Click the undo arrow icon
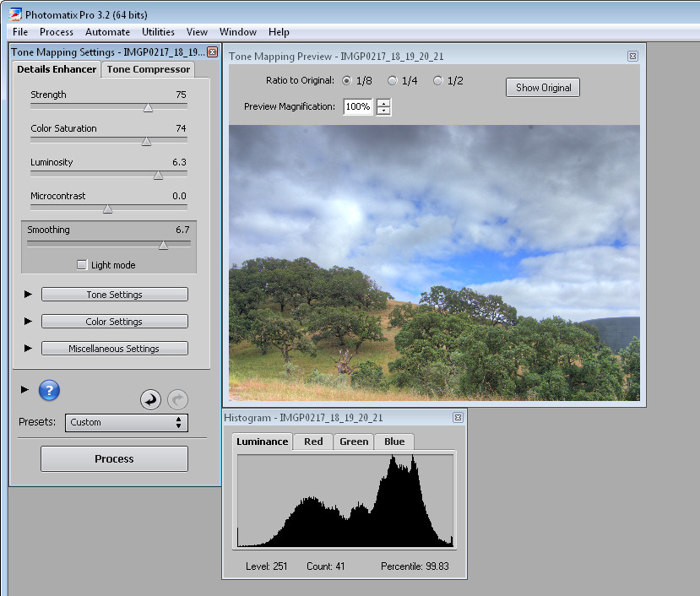 point(150,399)
